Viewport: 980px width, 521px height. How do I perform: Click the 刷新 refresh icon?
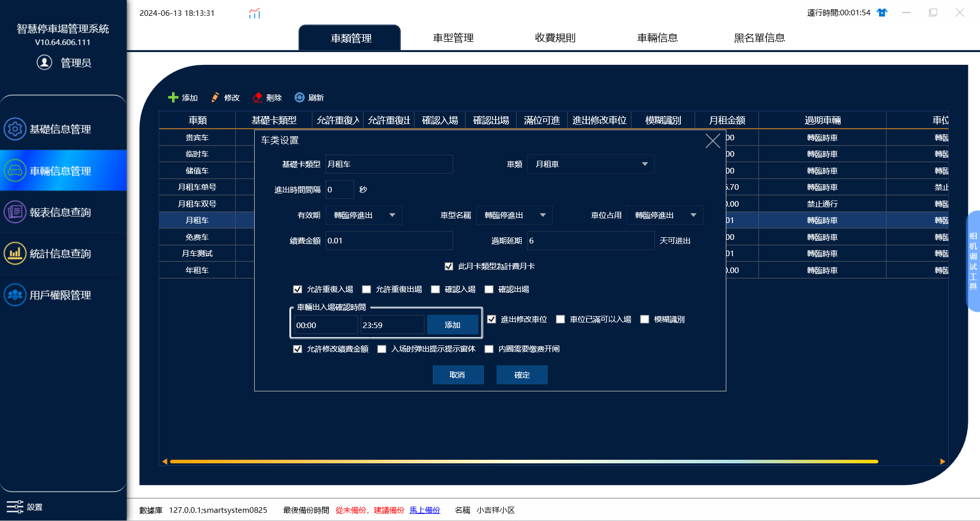(300, 97)
